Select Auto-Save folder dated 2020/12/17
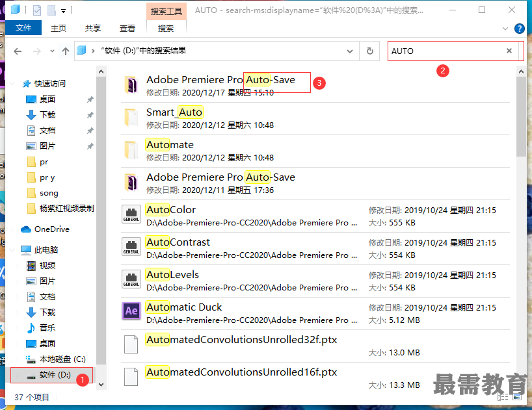 (315, 86)
